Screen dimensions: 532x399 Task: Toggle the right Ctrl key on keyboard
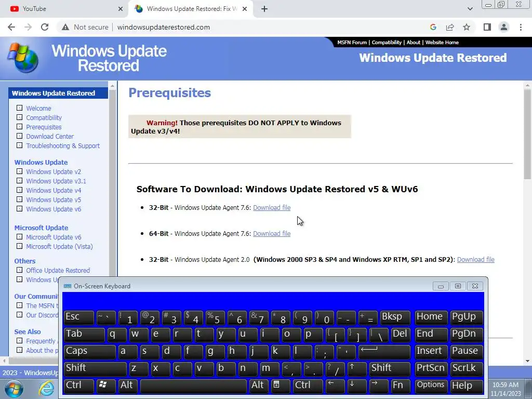pos(308,385)
